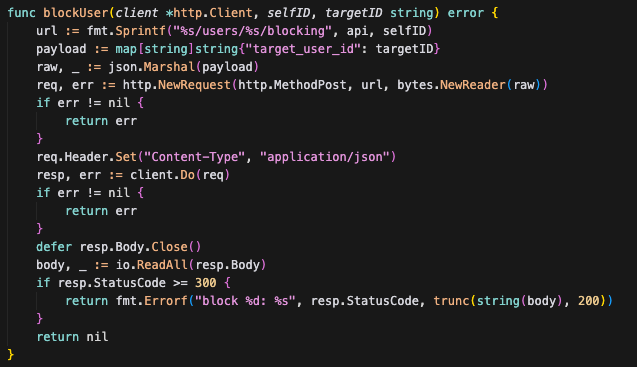Click the trunc function call
This screenshot has height=367, width=637.
click(x=451, y=301)
